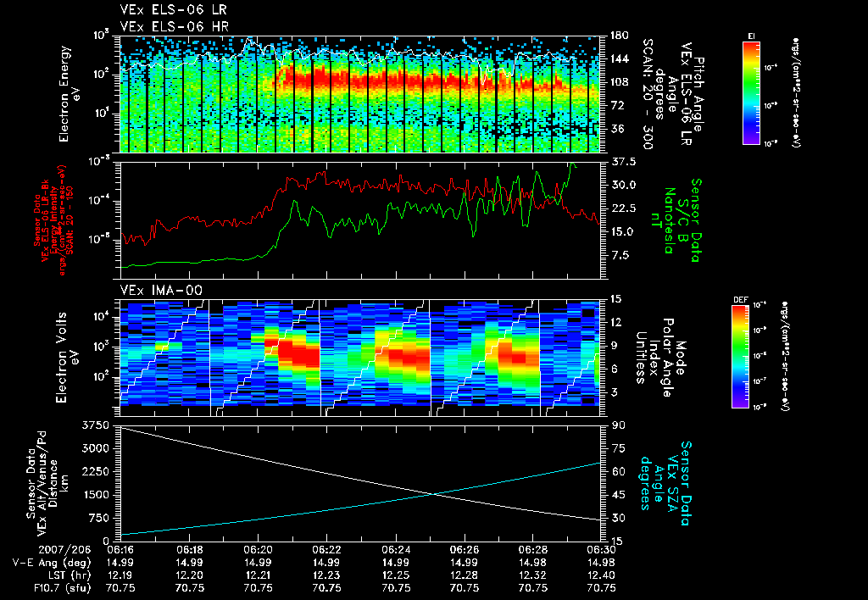Click the 45 degrees SZA tick label

(618, 495)
